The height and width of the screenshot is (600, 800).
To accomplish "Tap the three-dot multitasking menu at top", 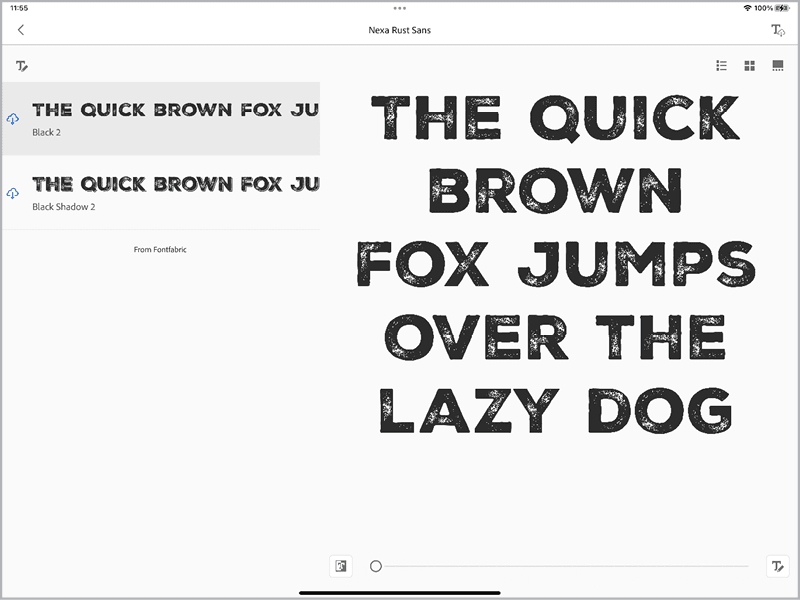I will tap(399, 8).
